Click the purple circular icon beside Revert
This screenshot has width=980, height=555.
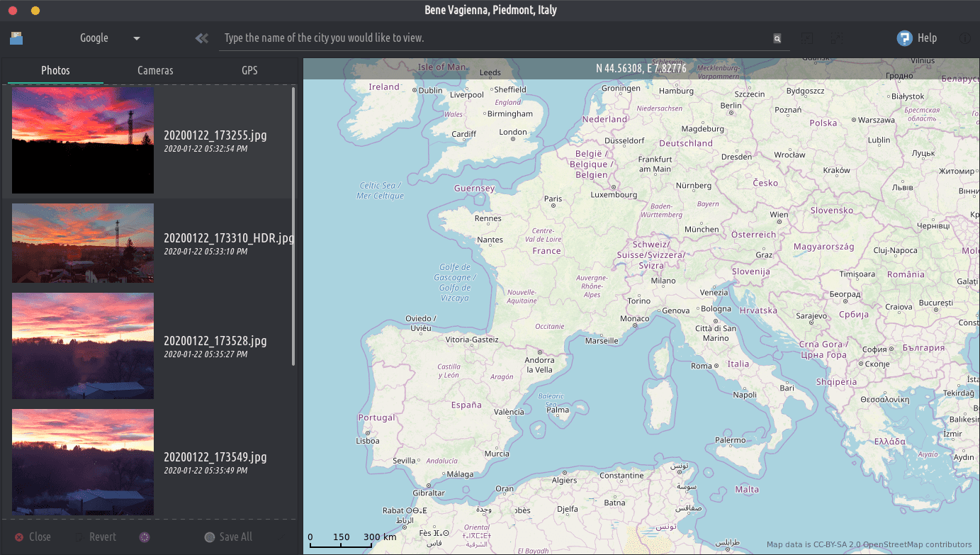point(145,537)
